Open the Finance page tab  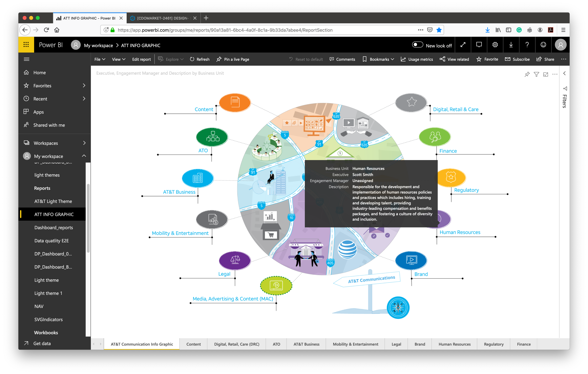(524, 344)
